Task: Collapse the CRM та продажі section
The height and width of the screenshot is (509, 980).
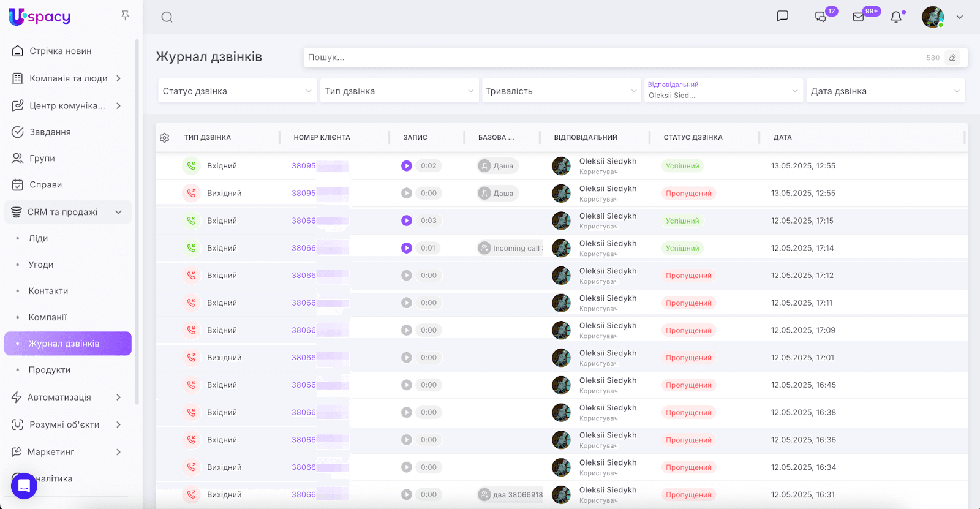Action: coord(118,212)
